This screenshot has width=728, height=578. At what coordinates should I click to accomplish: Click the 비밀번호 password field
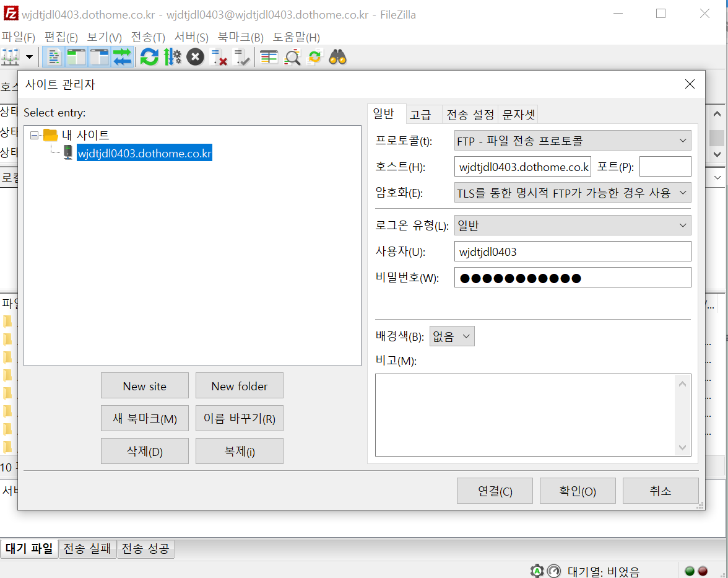coord(573,278)
